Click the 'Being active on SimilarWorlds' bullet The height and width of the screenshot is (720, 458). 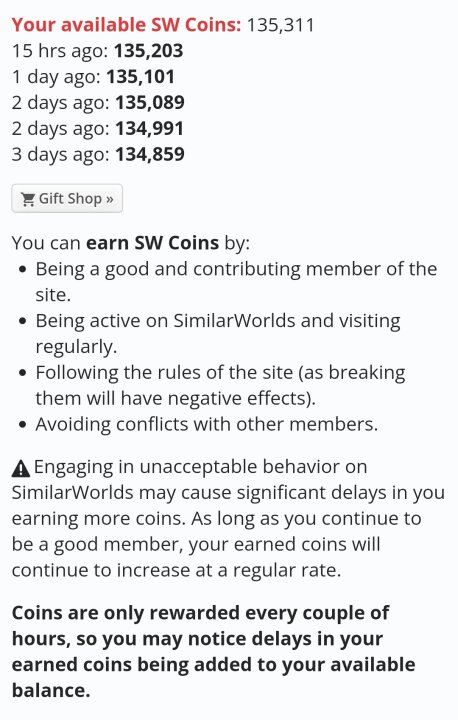pyautogui.click(x=218, y=333)
